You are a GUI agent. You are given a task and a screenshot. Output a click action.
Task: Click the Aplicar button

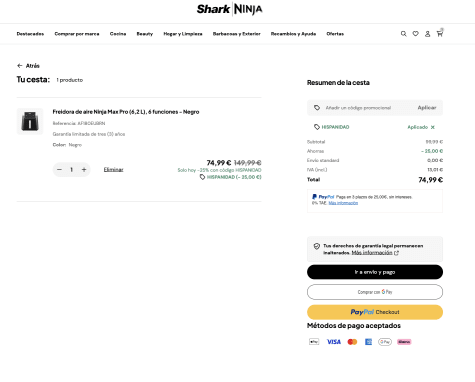[427, 108]
